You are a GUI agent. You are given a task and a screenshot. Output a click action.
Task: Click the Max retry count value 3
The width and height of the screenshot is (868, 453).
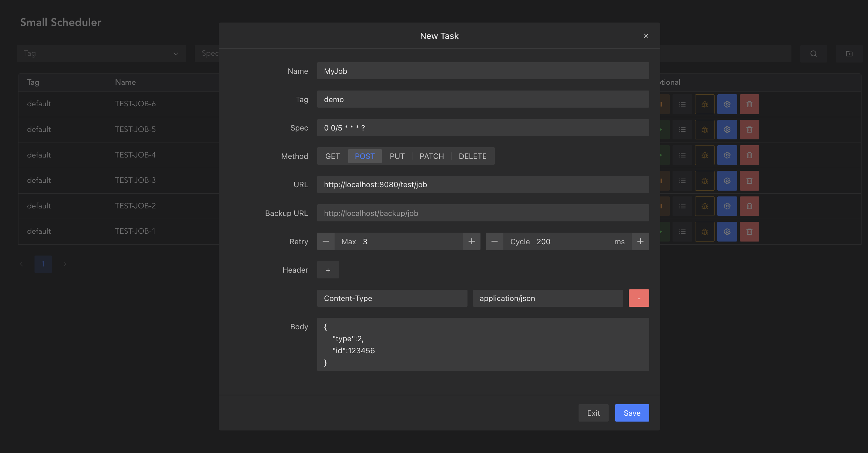click(365, 242)
